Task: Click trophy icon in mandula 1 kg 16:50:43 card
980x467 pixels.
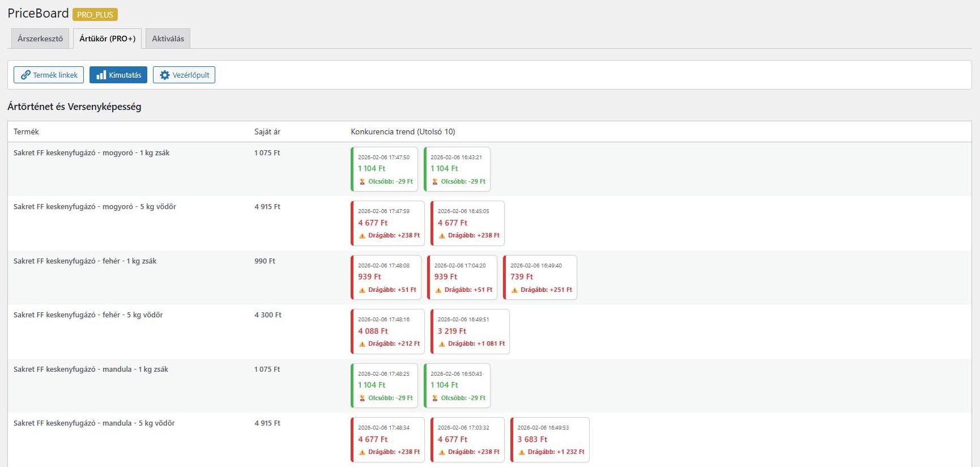Action: pyautogui.click(x=435, y=398)
